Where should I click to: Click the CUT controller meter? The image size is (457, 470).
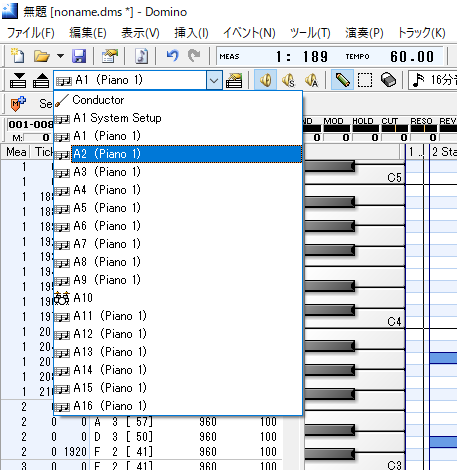[x=395, y=128]
